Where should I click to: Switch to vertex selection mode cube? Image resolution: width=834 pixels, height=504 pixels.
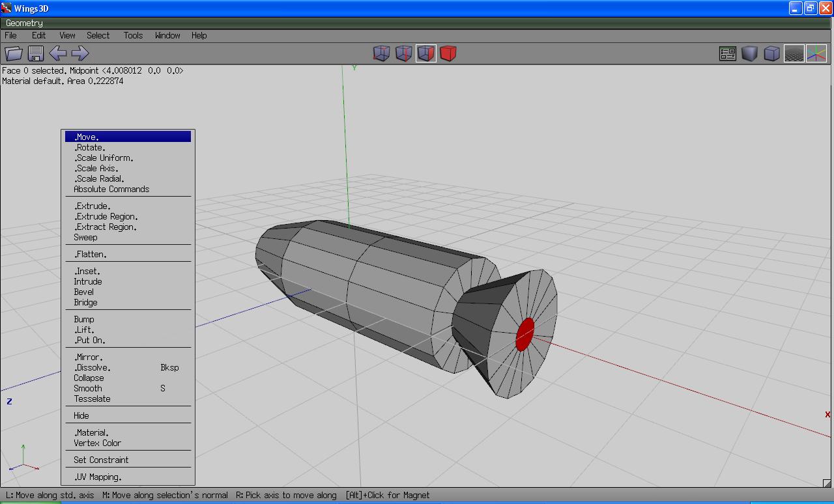(381, 53)
